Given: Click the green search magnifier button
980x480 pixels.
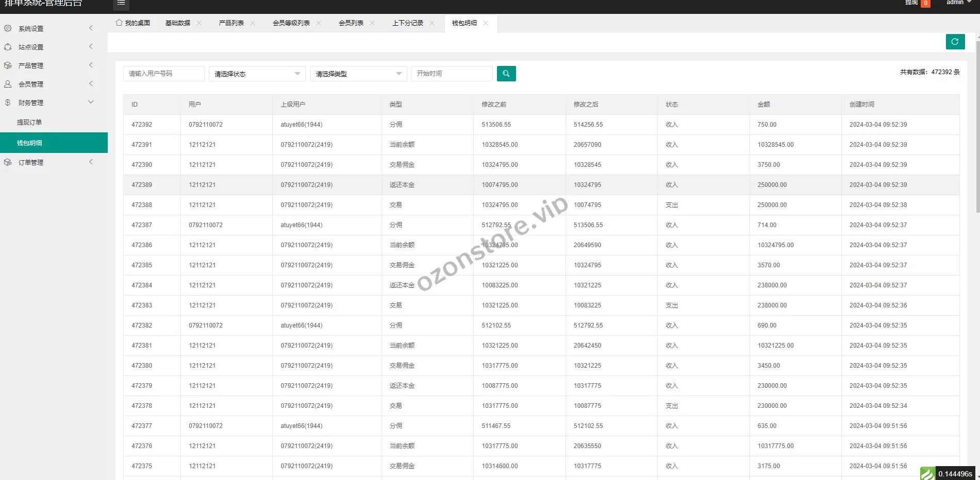Looking at the screenshot, I should [506, 74].
